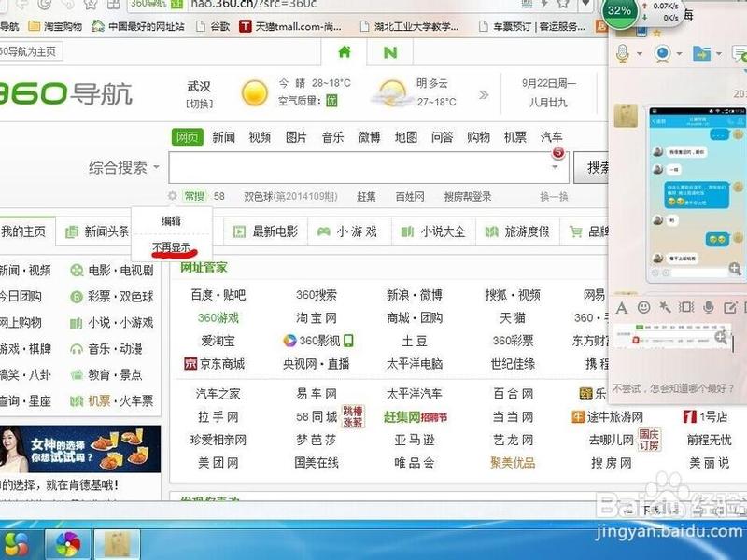Select the 新闻 search tab

[x=223, y=137]
